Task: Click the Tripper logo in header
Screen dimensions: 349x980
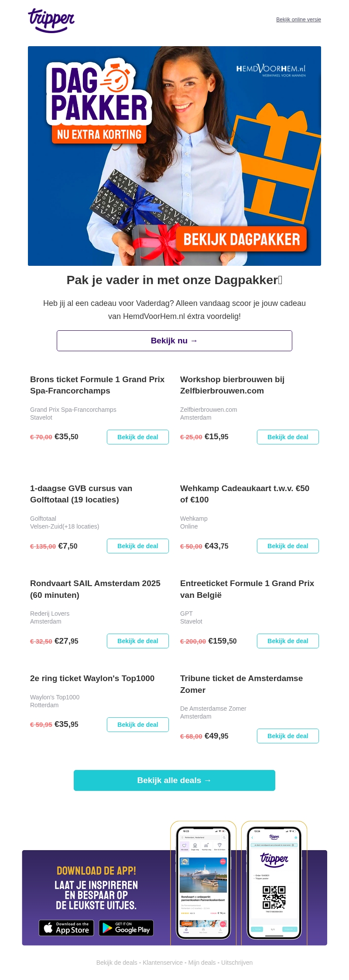Action: click(51, 20)
